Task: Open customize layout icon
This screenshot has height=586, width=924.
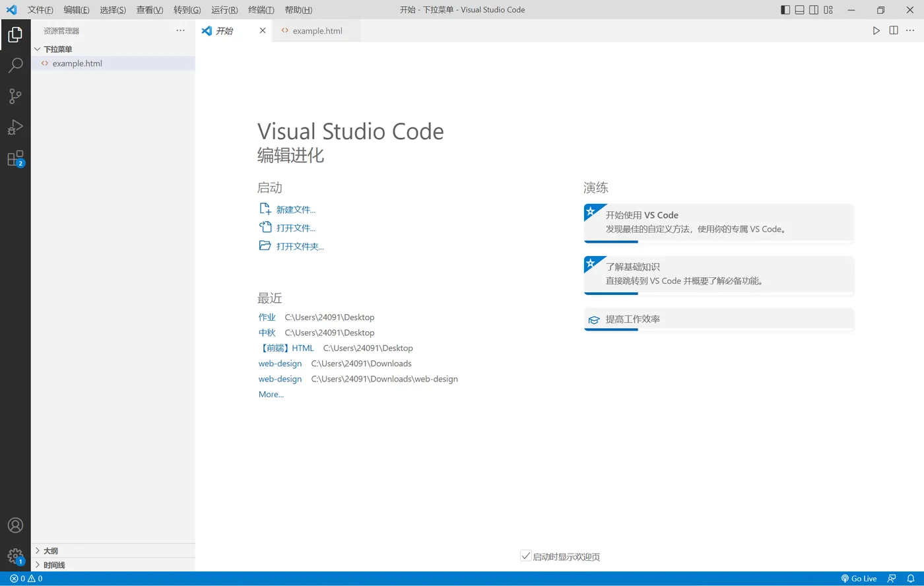Action: coord(828,10)
